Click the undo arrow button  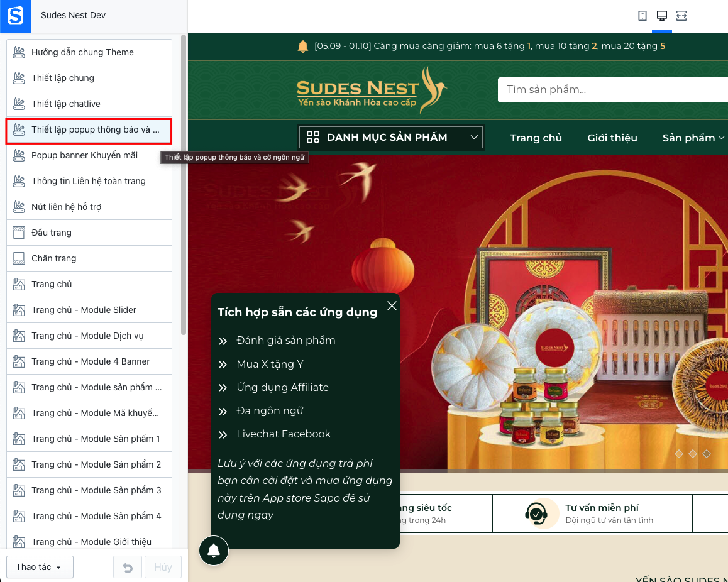click(x=128, y=567)
